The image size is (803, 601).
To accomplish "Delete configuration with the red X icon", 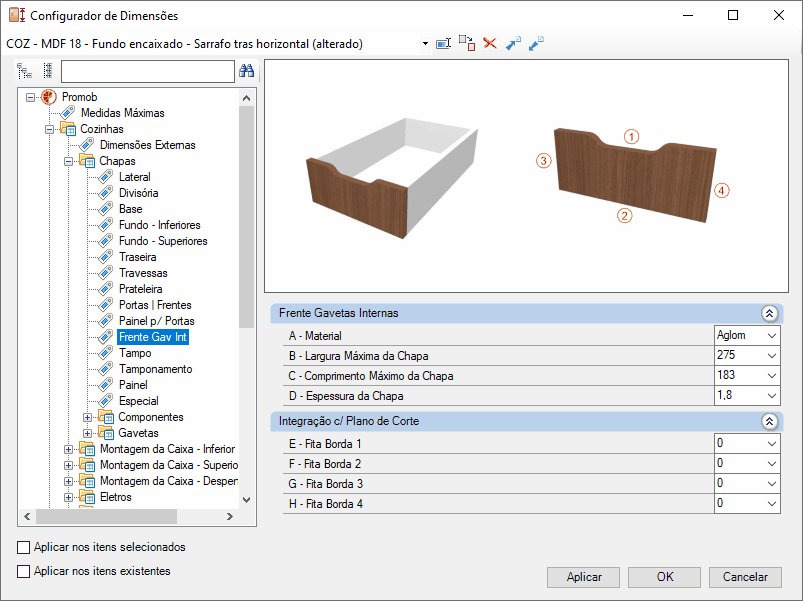I will [x=490, y=44].
